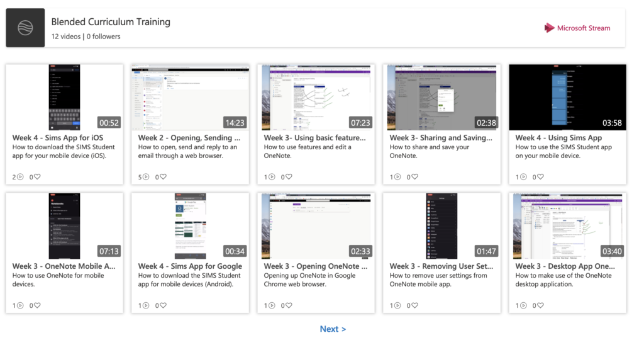Screen dimensions: 644x340
Task: Click the views icon on Week 2 - Opening, Sending
Action: pos(146,177)
